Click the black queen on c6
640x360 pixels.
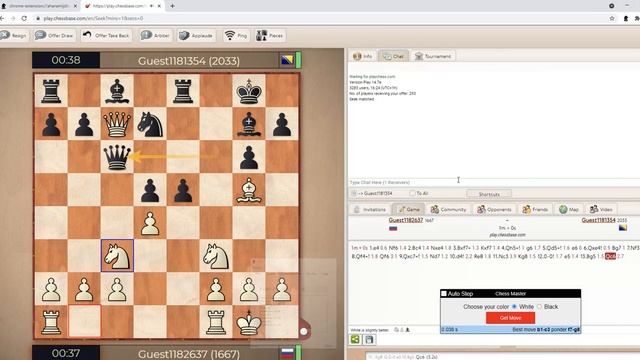(x=117, y=157)
